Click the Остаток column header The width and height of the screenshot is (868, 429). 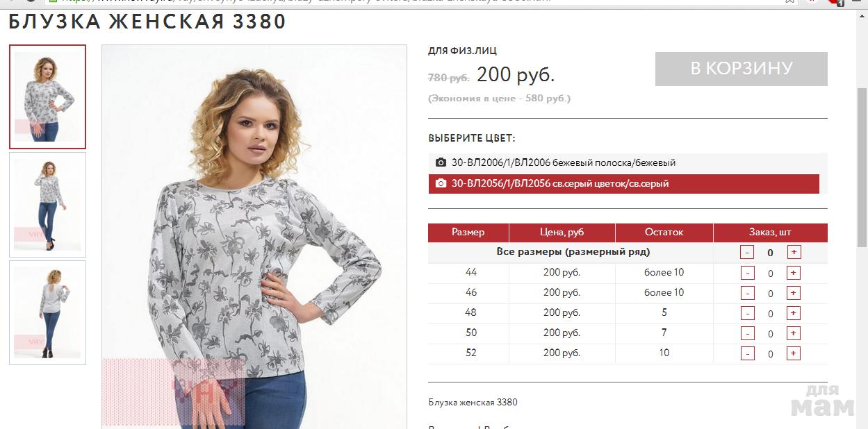[x=664, y=233]
